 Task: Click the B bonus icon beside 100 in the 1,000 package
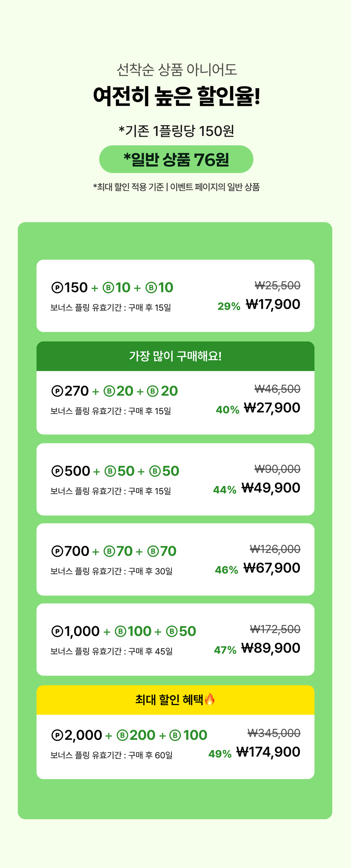[x=120, y=631]
